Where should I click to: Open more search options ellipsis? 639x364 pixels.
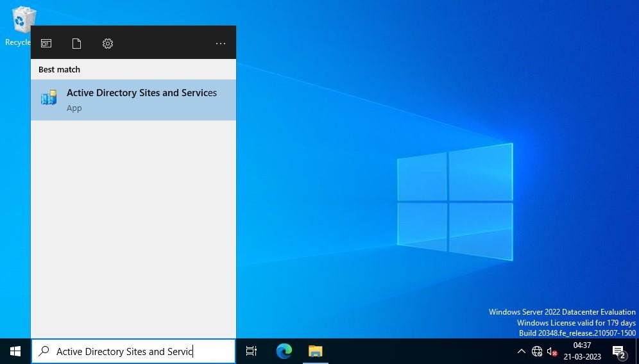(221, 44)
